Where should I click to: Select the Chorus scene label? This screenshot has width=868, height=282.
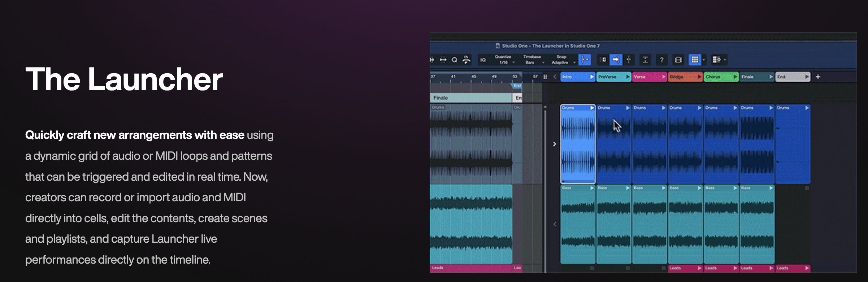[x=713, y=77]
